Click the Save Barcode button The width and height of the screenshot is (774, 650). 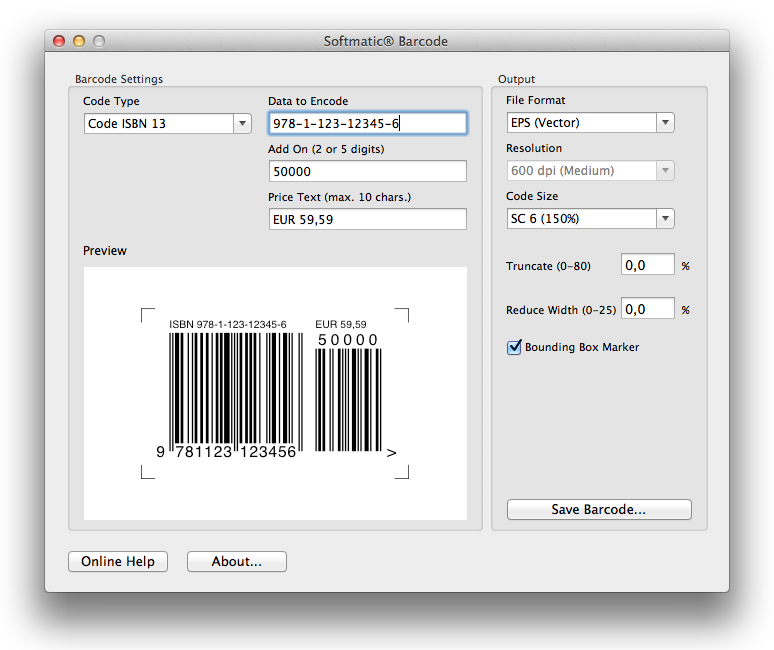point(599,509)
